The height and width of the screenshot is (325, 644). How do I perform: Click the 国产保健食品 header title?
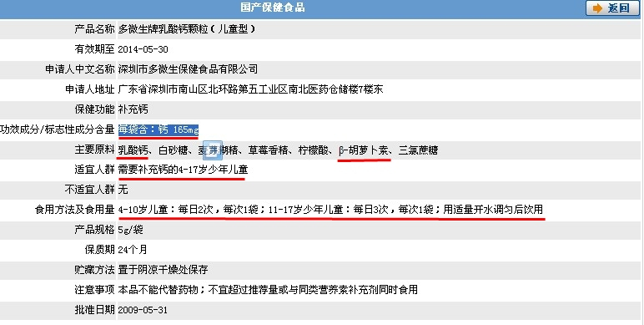click(x=273, y=8)
